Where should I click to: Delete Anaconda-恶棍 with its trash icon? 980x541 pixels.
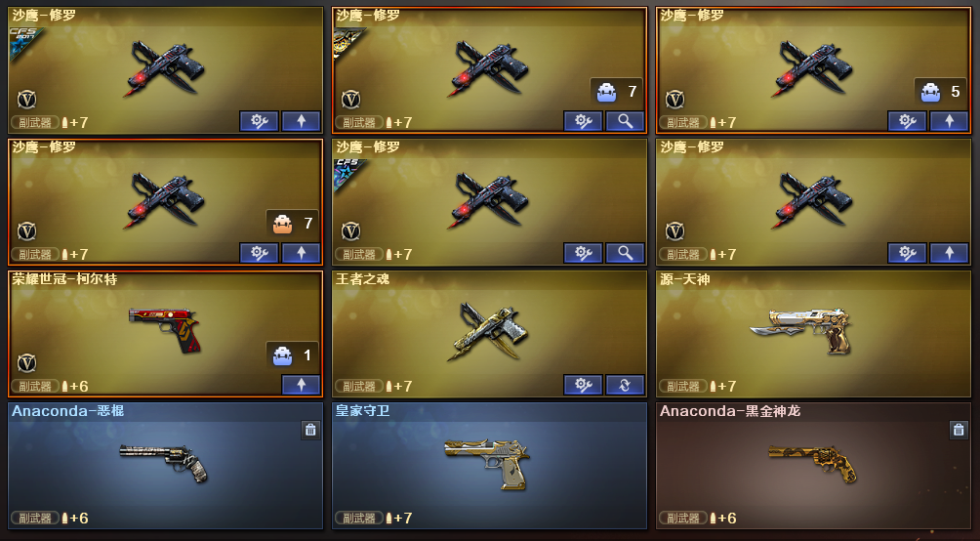(310, 430)
